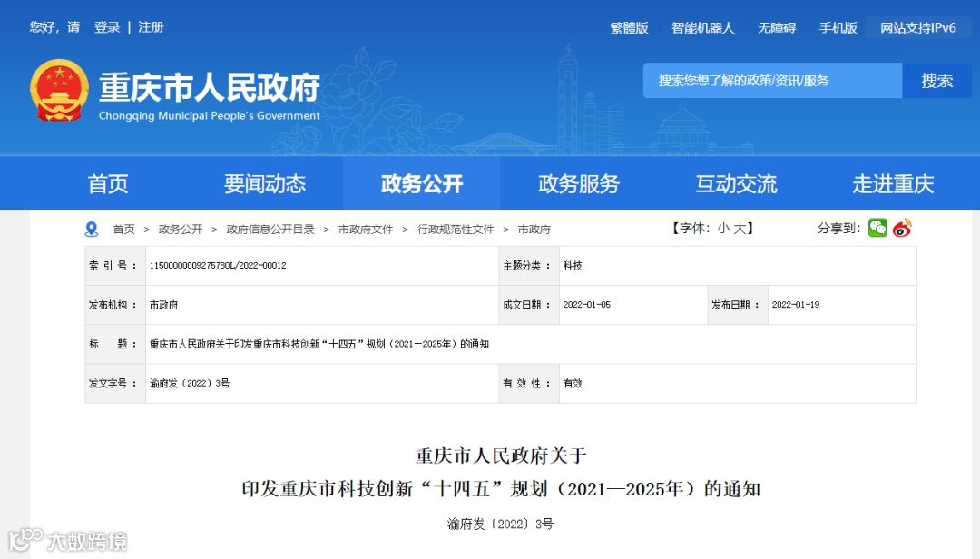980x559 pixels.
Task: Click the 重庆市人民政府 site title
Action: point(210,87)
